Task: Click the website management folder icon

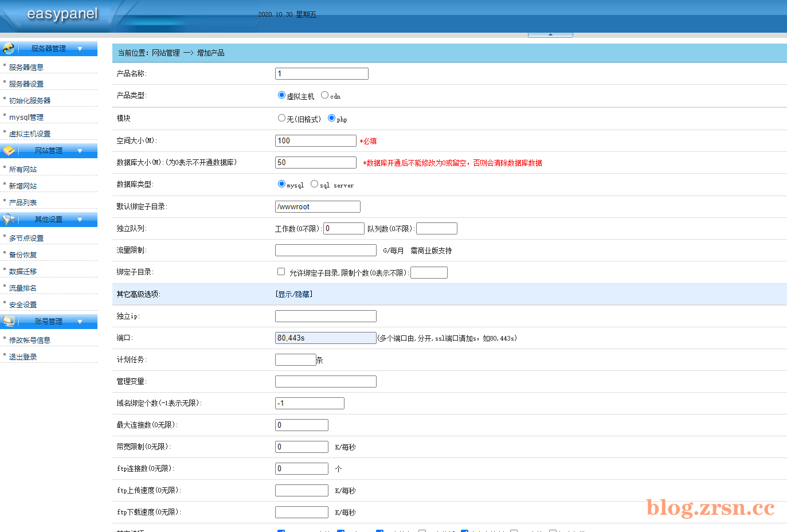Action: (x=9, y=151)
